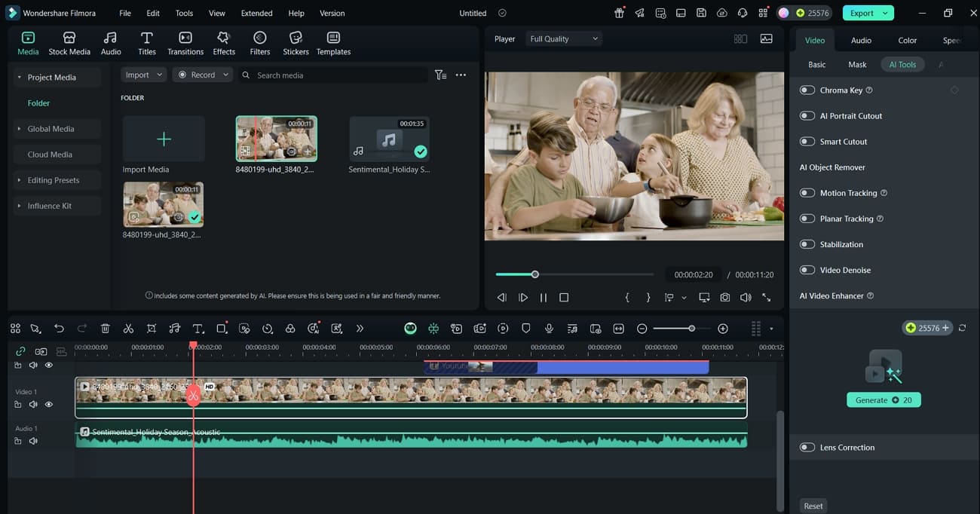Open the Extended menu
Image resolution: width=980 pixels, height=514 pixels.
tap(257, 13)
